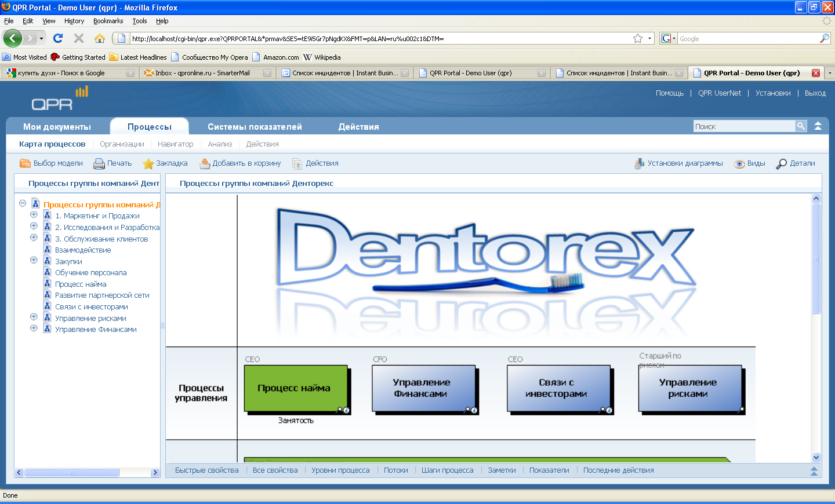Click the Связи с инвесторами process box

click(x=558, y=388)
